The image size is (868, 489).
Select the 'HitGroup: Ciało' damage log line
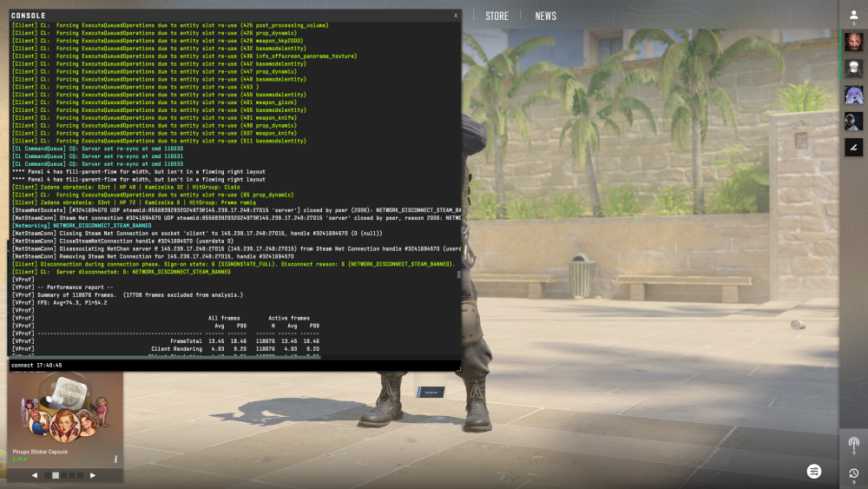tap(126, 188)
